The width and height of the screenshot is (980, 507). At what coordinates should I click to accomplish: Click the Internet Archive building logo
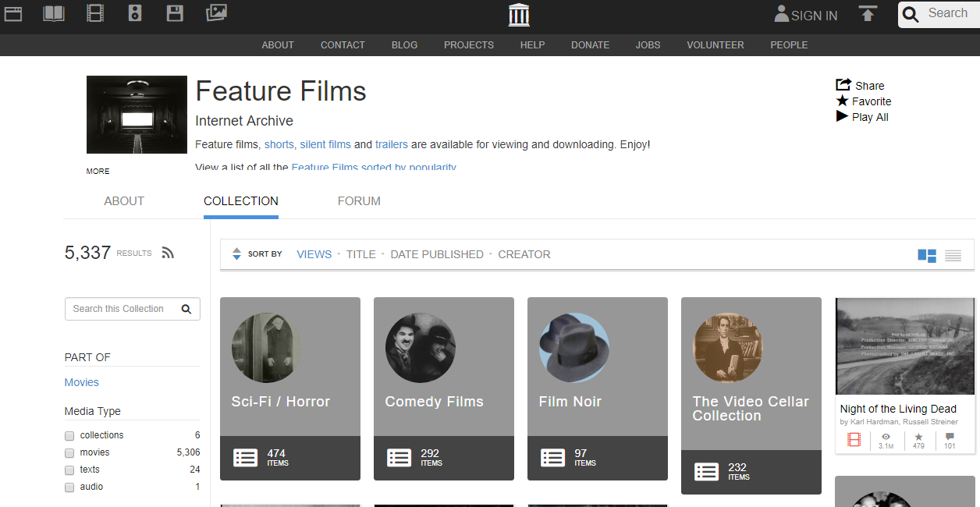point(519,14)
